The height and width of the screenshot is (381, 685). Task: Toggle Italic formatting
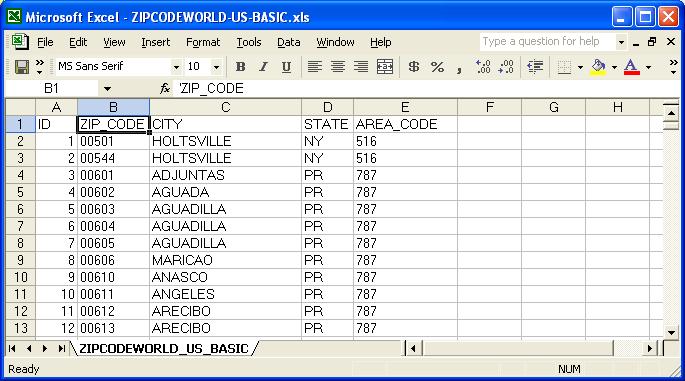(x=263, y=67)
